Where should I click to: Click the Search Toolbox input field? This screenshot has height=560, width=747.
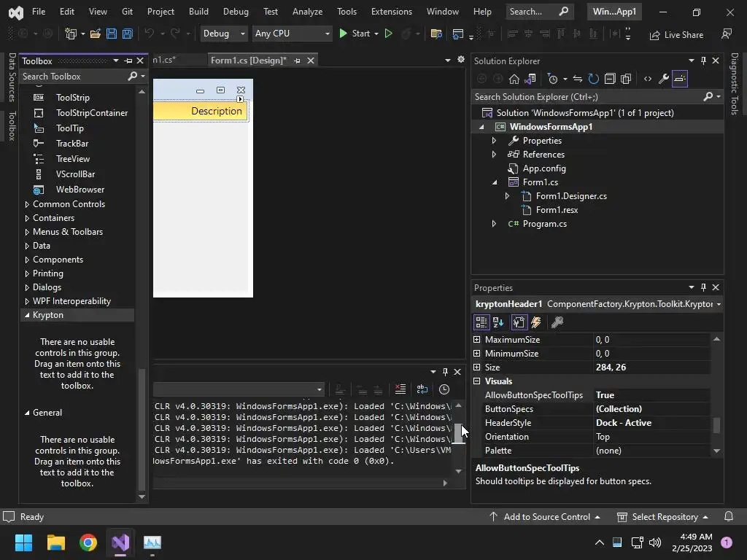[x=74, y=76]
